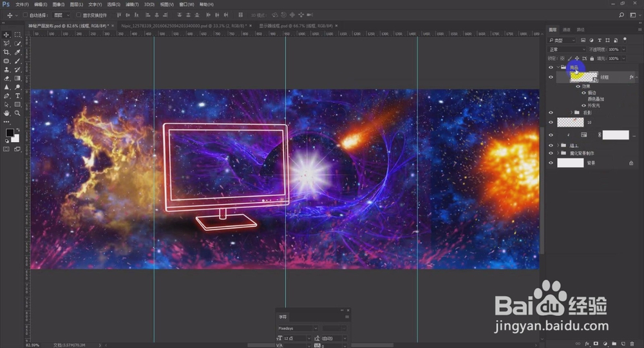Click the foreground black color swatch

[10, 133]
